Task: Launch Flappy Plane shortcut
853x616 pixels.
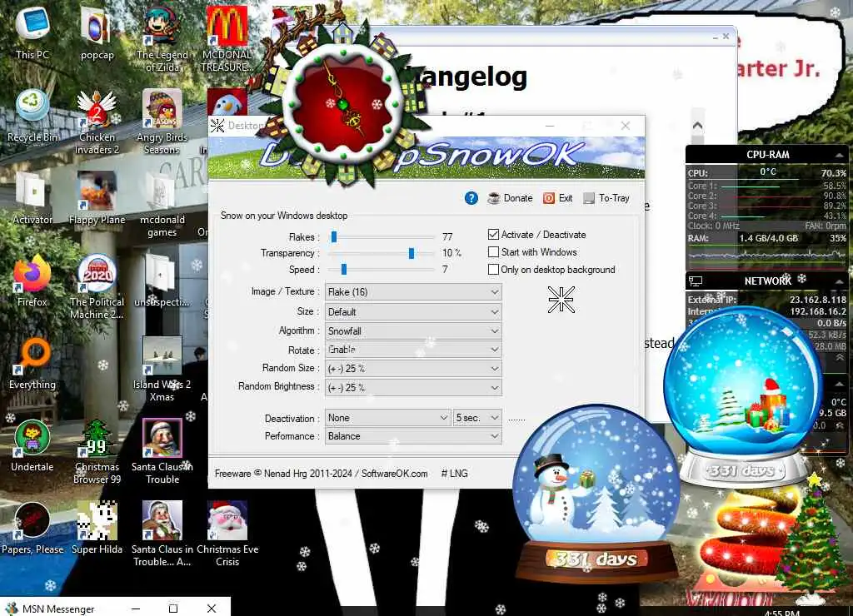Action: click(97, 198)
